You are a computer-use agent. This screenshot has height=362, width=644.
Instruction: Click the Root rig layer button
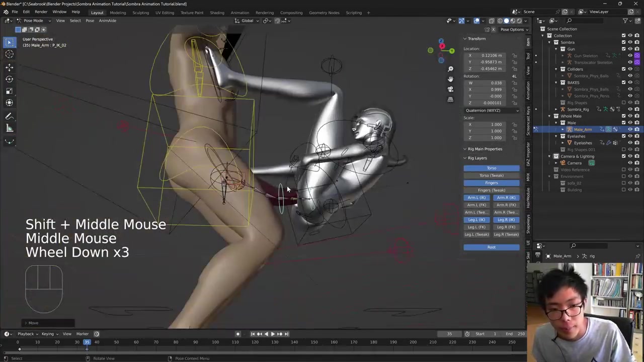click(x=491, y=247)
